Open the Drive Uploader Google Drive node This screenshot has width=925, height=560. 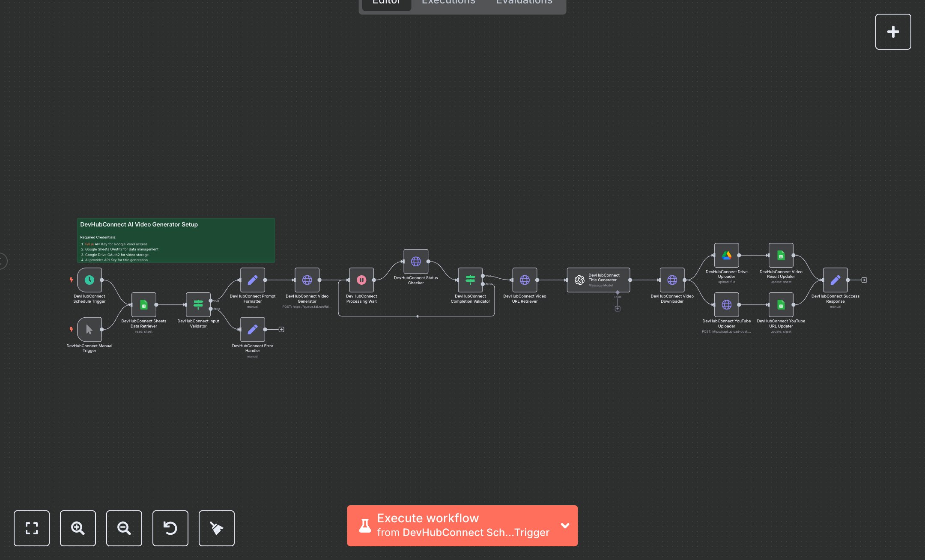[726, 255]
